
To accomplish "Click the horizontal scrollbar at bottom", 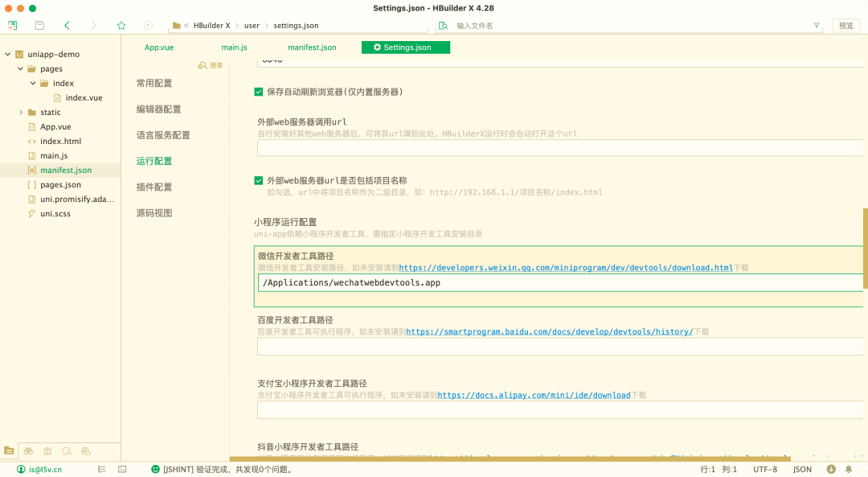I will pos(510,458).
